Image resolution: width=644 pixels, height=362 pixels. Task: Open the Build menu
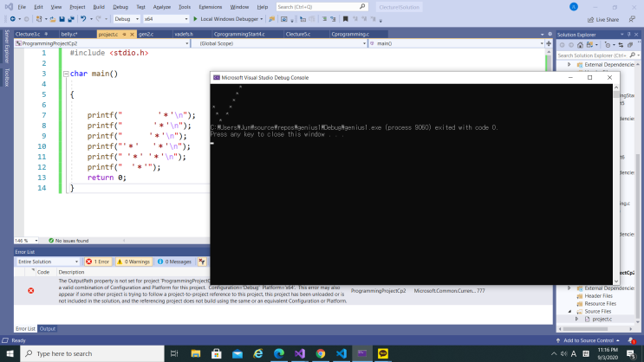click(99, 7)
